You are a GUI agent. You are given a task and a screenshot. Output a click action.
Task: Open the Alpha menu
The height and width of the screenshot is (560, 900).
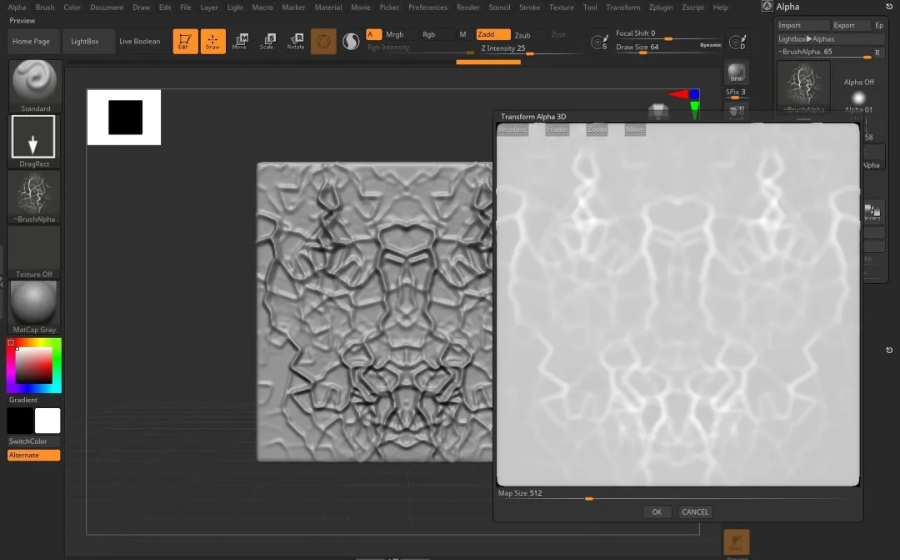pyautogui.click(x=17, y=7)
